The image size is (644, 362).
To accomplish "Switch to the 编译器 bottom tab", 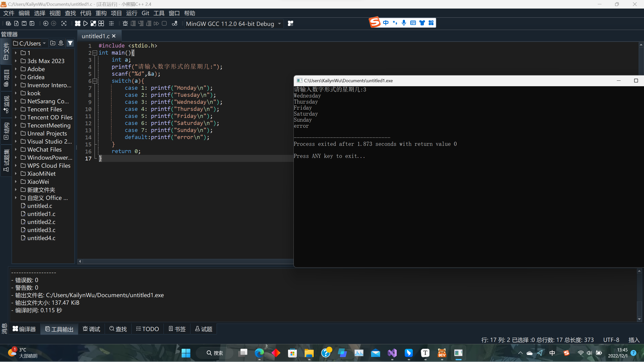I will (24, 329).
